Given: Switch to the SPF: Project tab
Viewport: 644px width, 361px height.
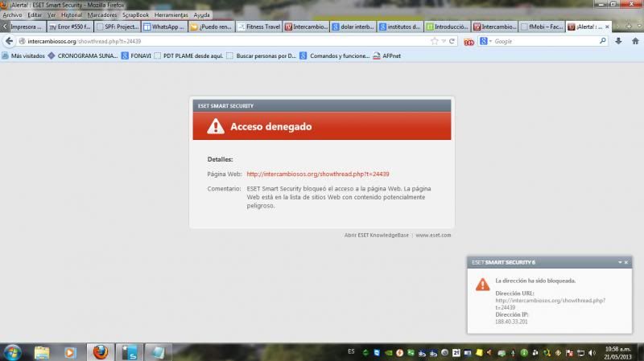Looking at the screenshot, I should (x=118, y=27).
